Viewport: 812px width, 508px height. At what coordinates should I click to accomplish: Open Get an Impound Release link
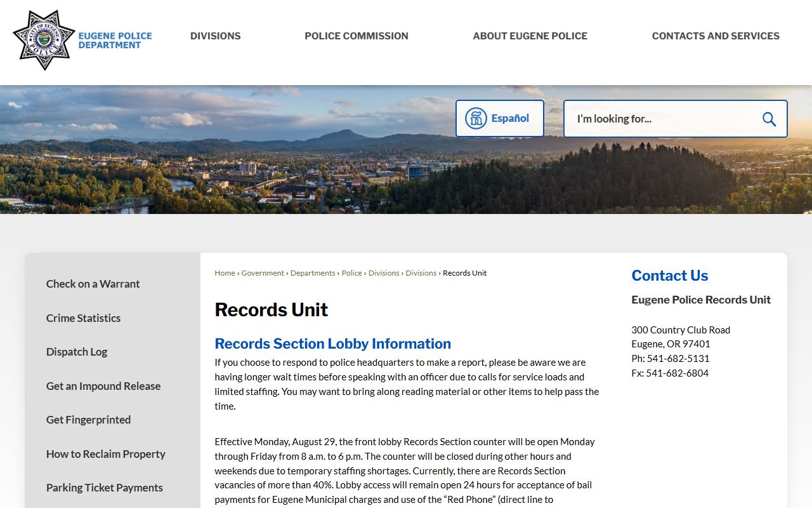[x=103, y=386]
